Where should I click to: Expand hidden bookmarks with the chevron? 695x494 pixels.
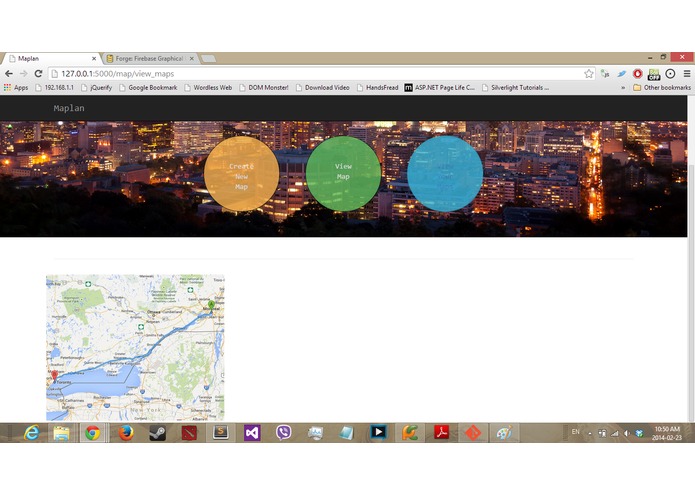point(623,88)
